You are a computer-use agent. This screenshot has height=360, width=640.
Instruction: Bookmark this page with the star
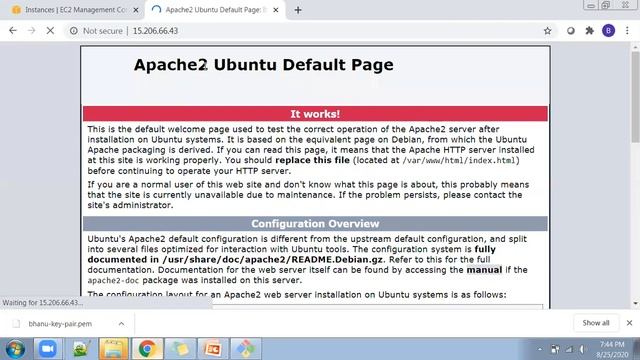(x=547, y=31)
